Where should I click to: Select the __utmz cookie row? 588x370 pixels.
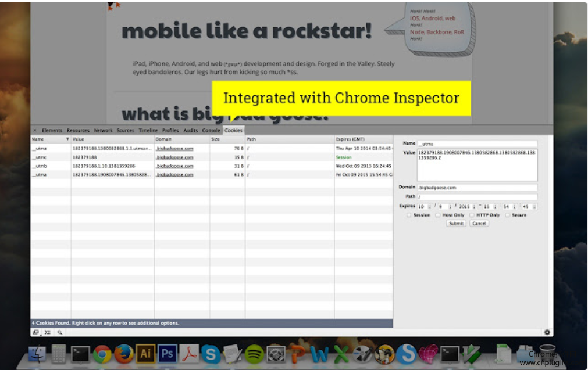212,149
